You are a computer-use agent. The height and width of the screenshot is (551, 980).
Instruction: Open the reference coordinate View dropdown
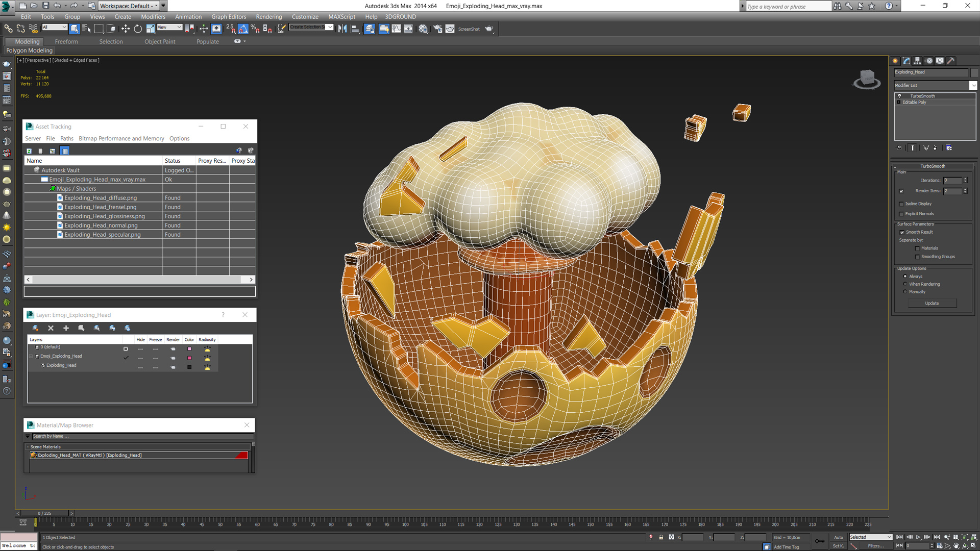pos(169,27)
